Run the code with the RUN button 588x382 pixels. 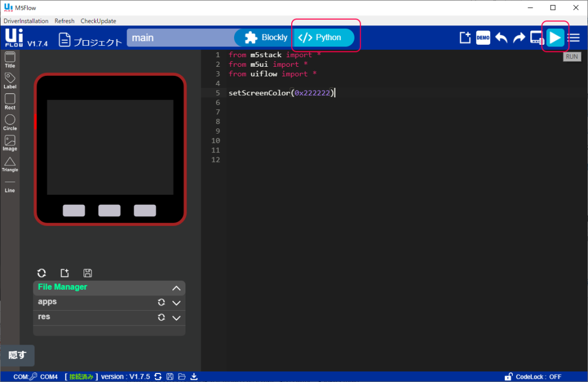555,36
